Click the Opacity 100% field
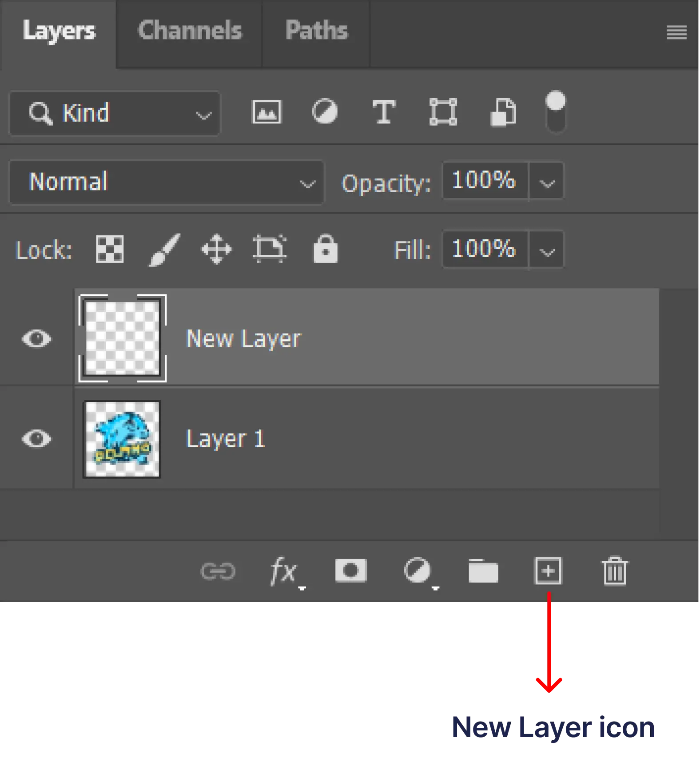Image resolution: width=700 pixels, height=762 pixels. 485,181
